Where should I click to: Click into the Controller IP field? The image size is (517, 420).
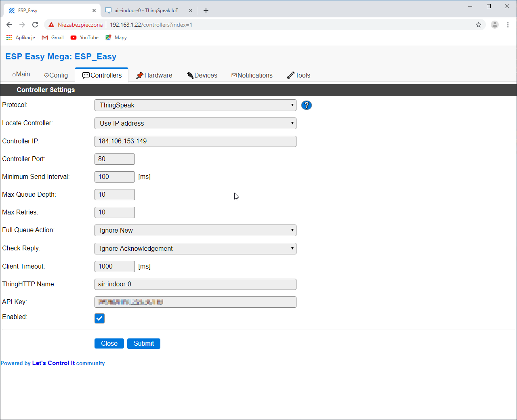click(195, 141)
